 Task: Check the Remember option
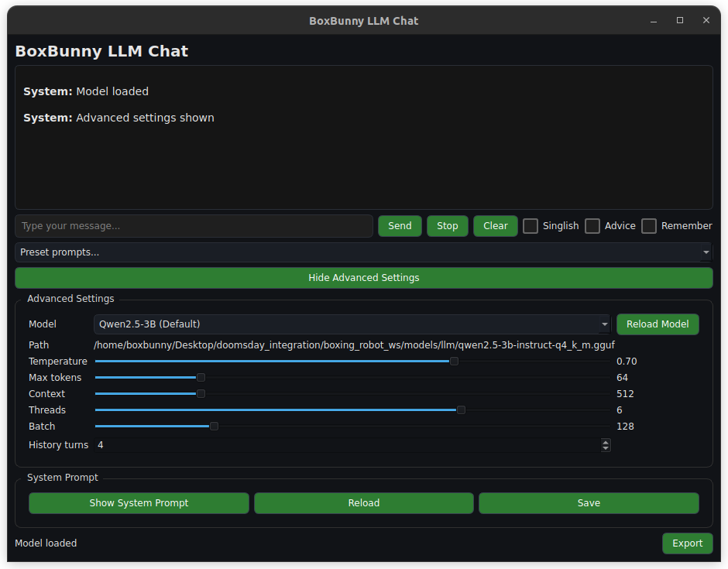tap(649, 226)
